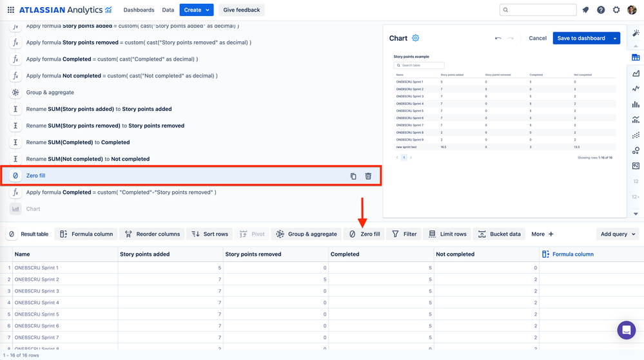Click Search table field in chart preview
The height and width of the screenshot is (360, 644).
click(419, 65)
